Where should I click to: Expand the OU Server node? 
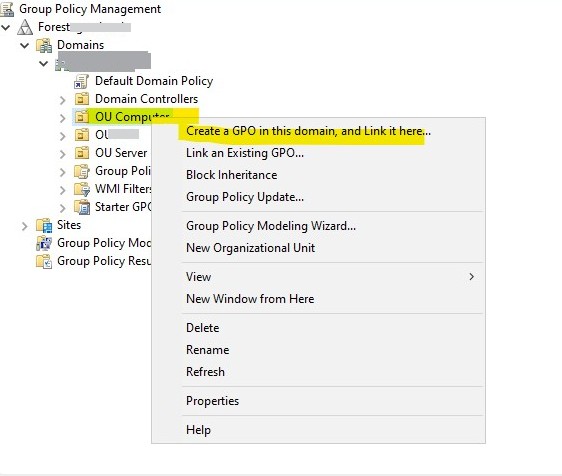[62, 154]
